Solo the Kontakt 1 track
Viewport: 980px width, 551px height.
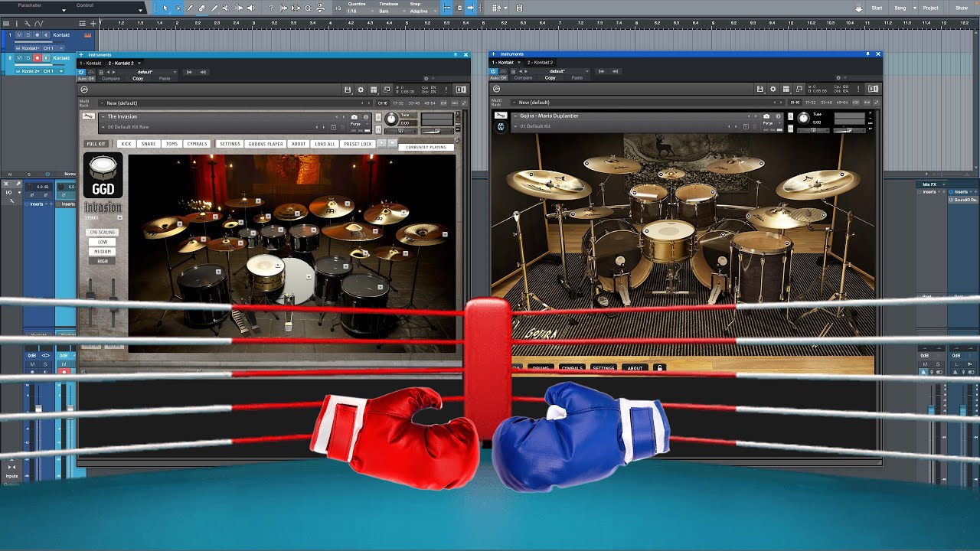point(28,35)
